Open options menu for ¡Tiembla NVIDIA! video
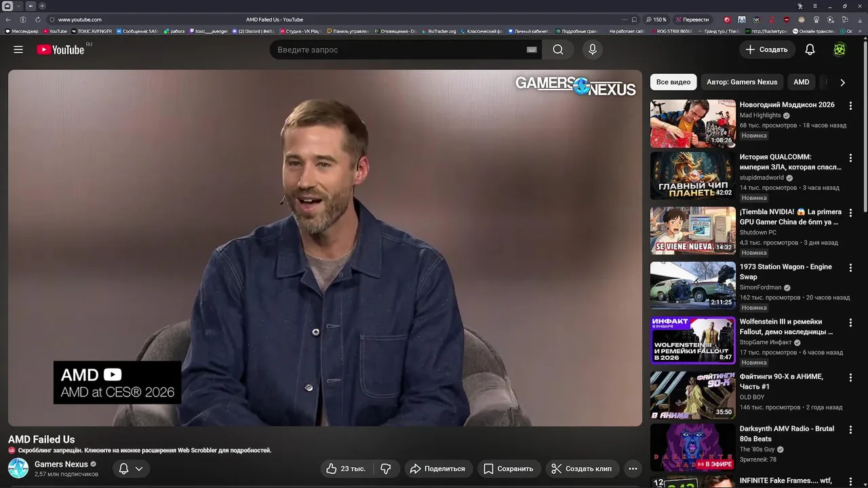The image size is (868, 488). tap(850, 213)
